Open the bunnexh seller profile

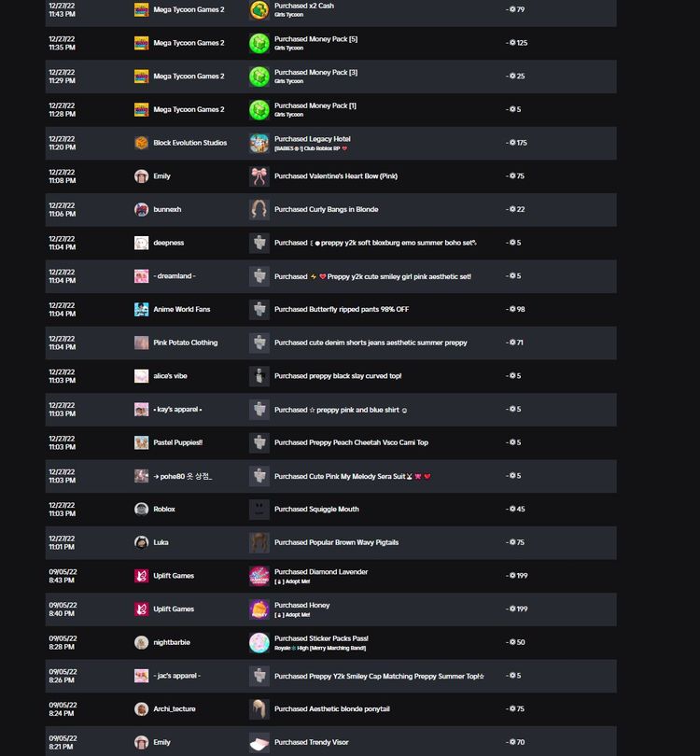click(167, 209)
